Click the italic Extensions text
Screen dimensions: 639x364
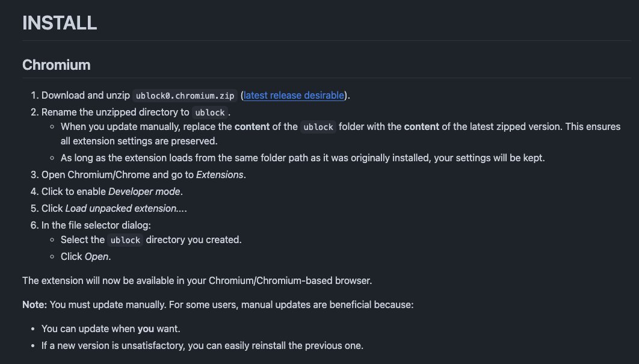(x=220, y=175)
